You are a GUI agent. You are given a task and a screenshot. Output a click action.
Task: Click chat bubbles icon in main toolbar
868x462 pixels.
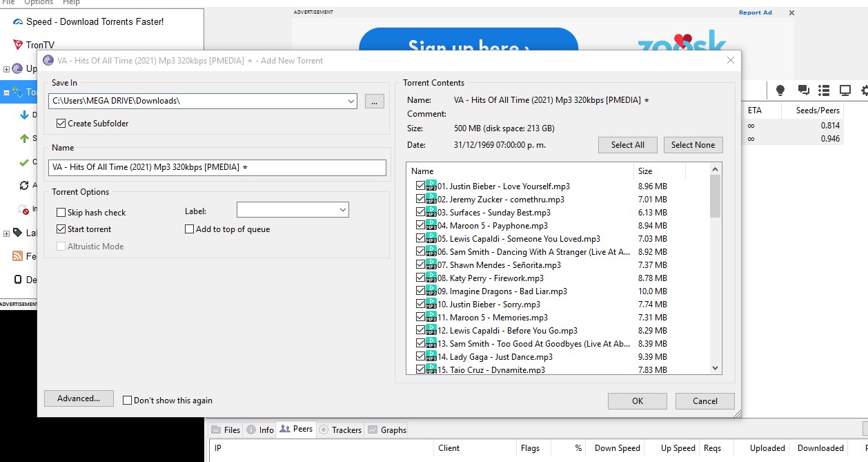coord(803,90)
